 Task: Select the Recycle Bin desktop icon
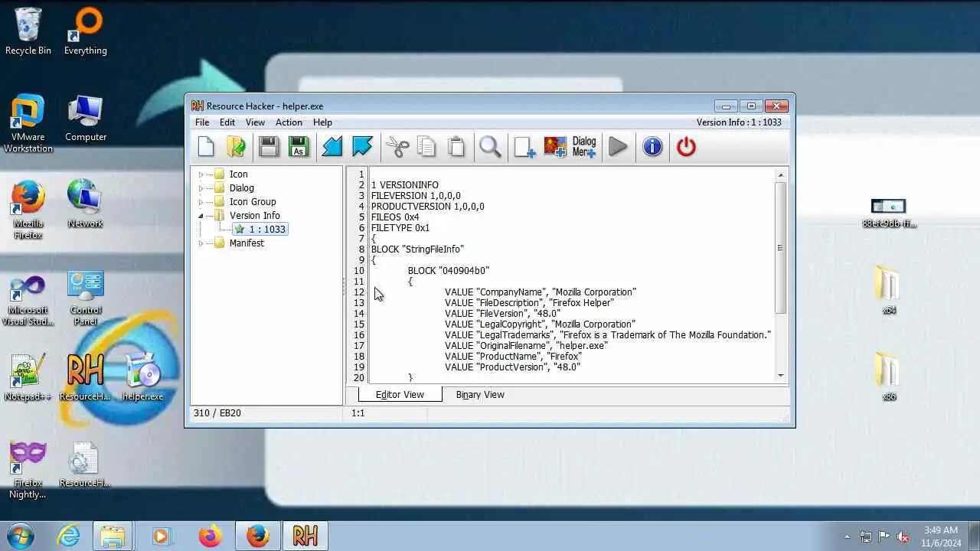[28, 31]
